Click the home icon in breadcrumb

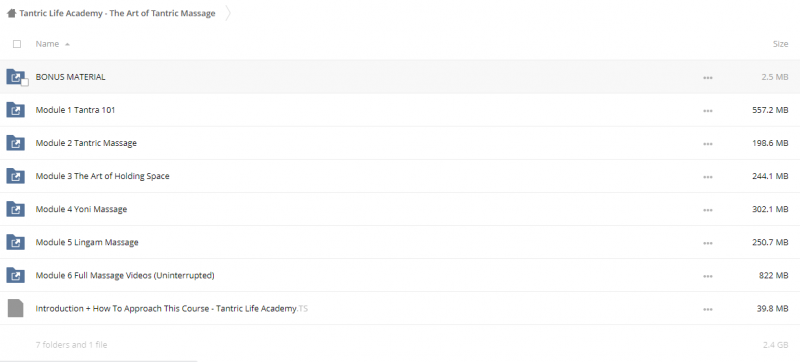(x=11, y=14)
